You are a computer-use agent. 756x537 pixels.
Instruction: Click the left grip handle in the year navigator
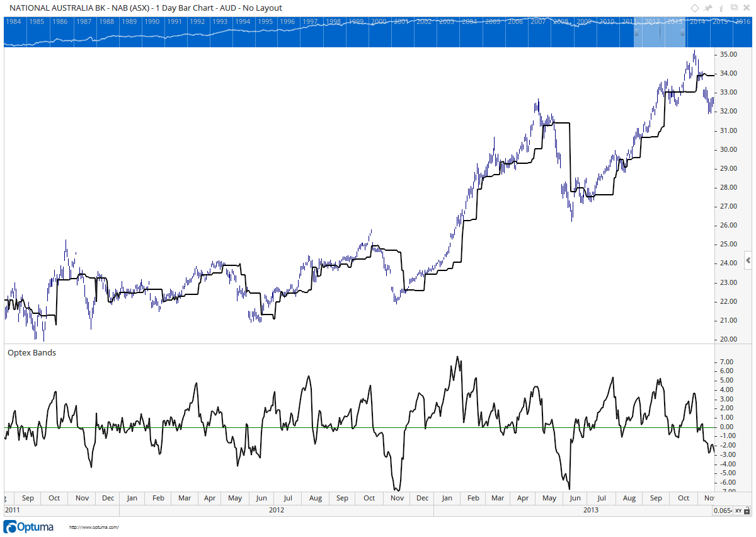click(x=636, y=32)
